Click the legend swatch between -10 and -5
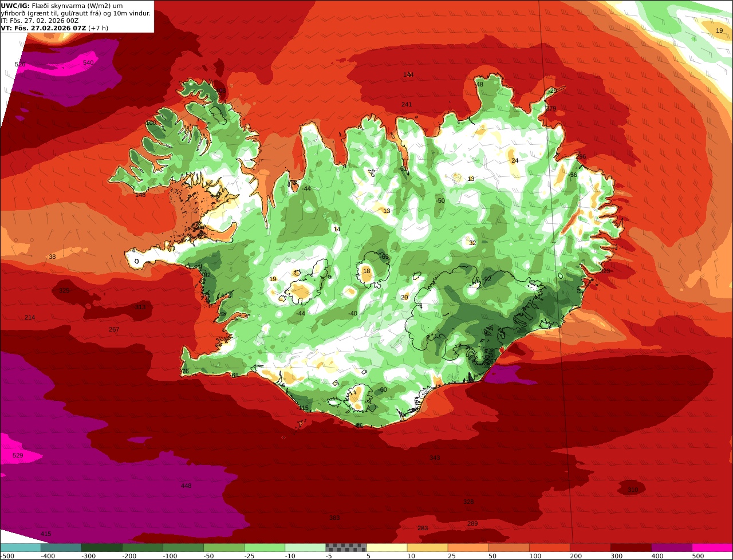This screenshot has width=733, height=560. [305, 547]
